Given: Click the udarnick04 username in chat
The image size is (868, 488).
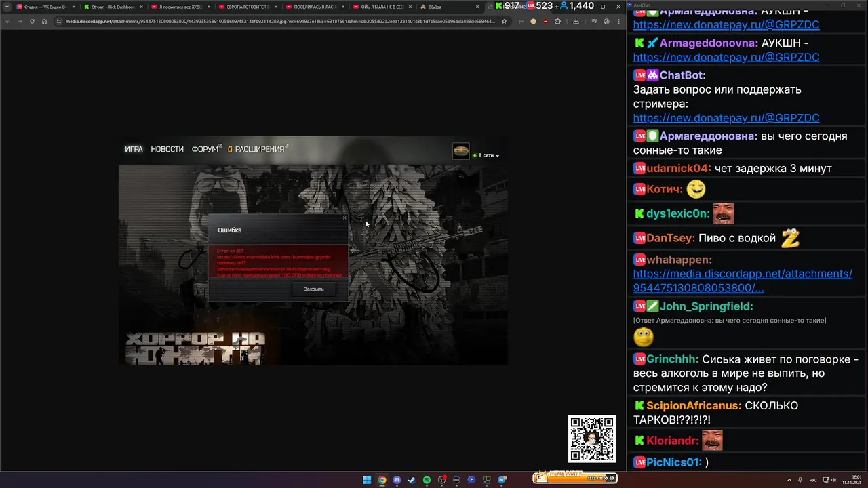Looking at the screenshot, I should 679,168.
